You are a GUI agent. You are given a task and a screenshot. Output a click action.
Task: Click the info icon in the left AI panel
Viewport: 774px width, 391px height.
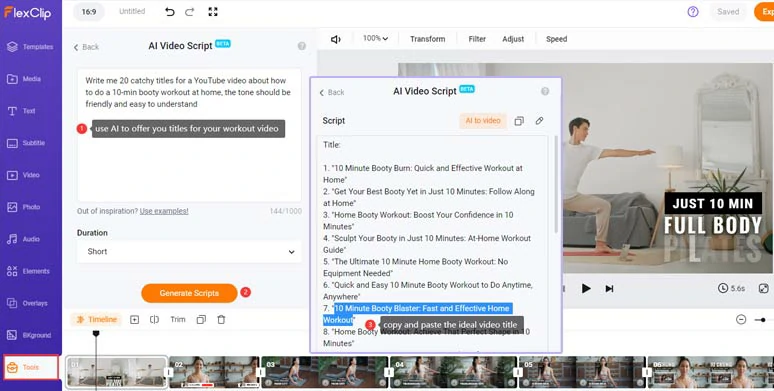point(302,46)
